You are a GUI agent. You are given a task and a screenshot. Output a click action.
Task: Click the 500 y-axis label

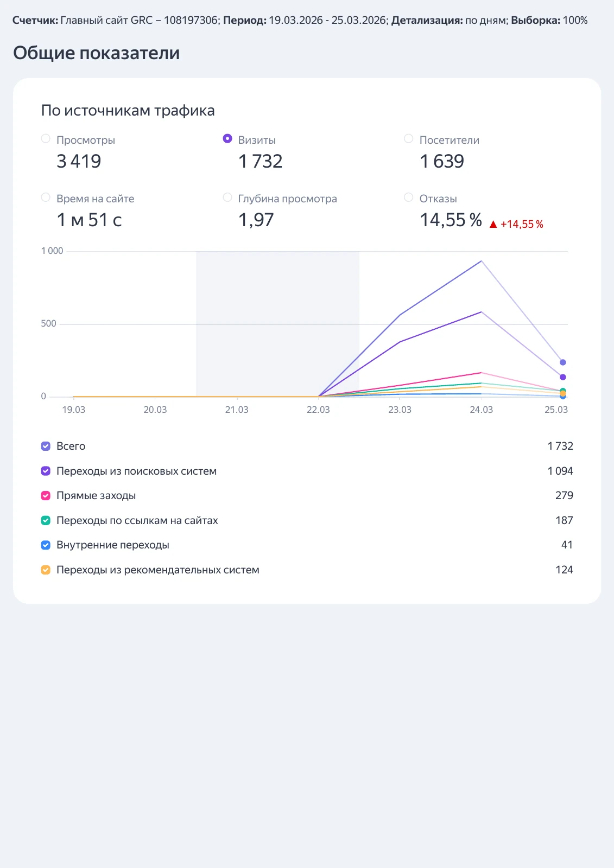point(48,323)
